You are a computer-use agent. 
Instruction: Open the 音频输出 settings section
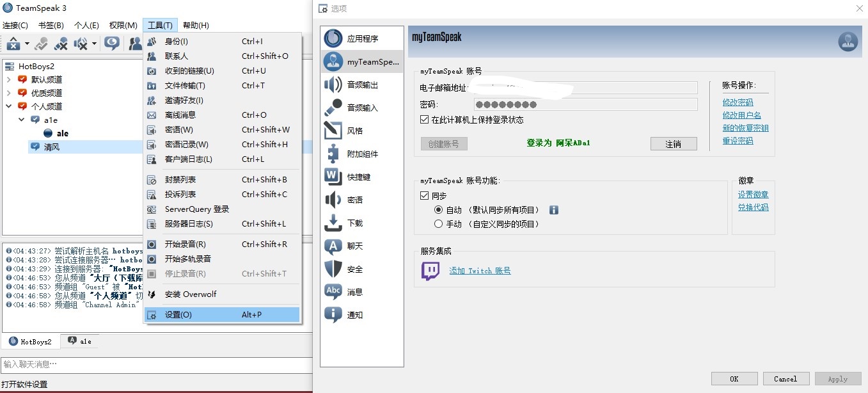pyautogui.click(x=362, y=84)
